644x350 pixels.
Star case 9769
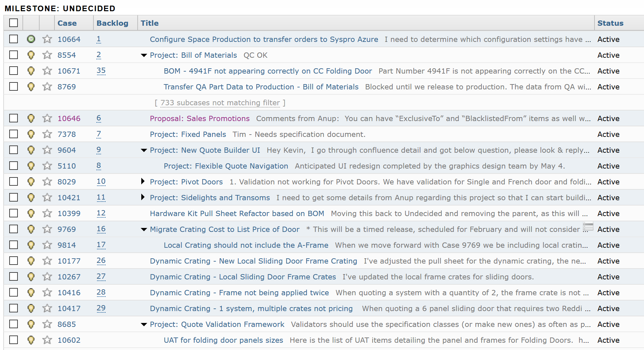47,229
